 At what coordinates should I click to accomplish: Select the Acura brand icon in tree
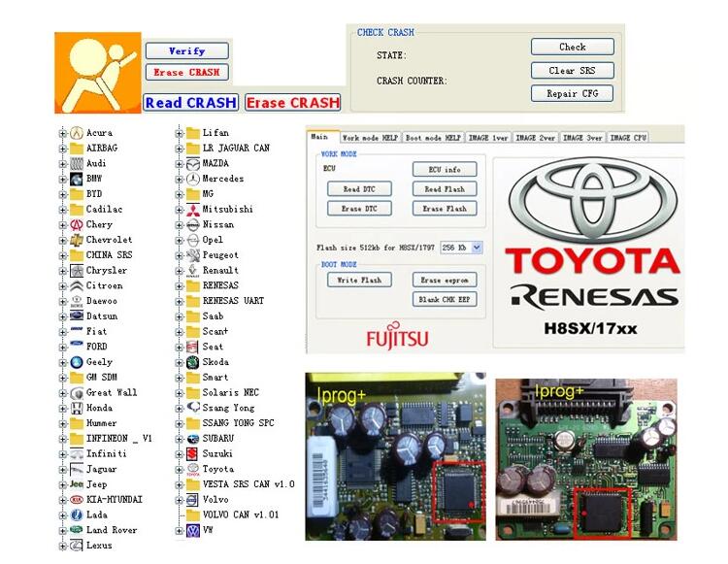pyautogui.click(x=77, y=133)
